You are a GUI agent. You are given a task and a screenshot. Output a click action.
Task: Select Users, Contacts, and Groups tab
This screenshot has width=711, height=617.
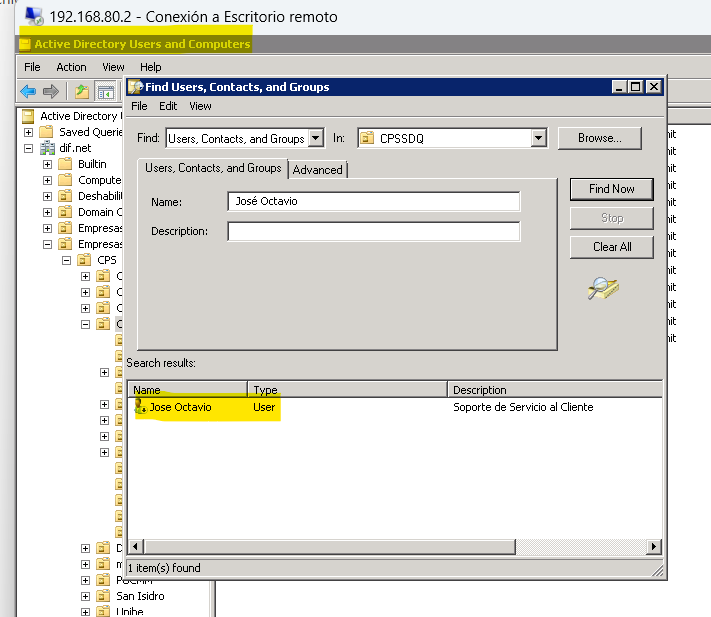coord(213,168)
